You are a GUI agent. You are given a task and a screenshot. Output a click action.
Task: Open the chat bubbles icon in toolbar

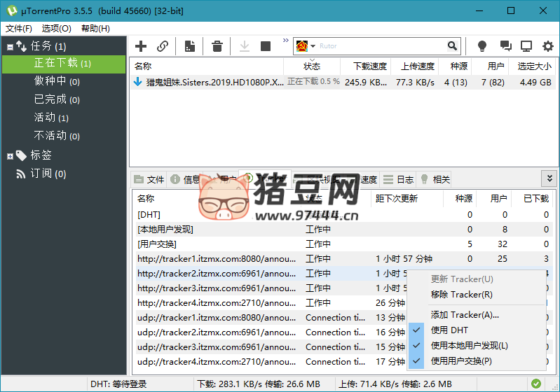pyautogui.click(x=505, y=46)
